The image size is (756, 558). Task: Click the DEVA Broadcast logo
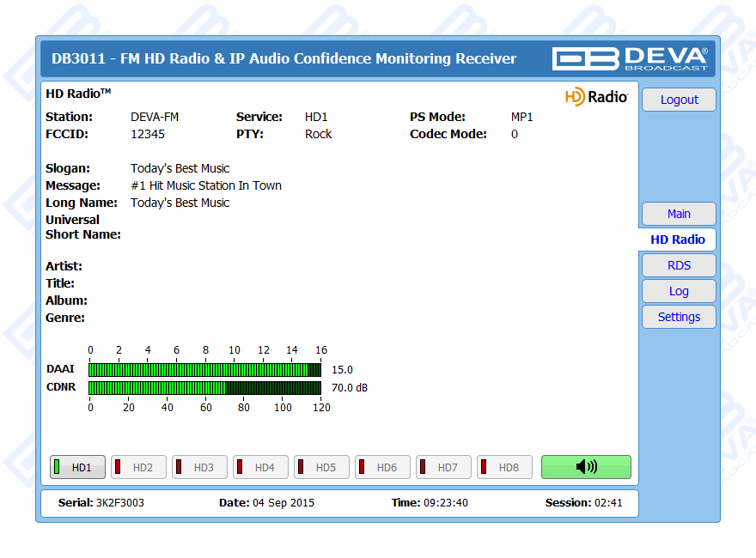click(630, 58)
